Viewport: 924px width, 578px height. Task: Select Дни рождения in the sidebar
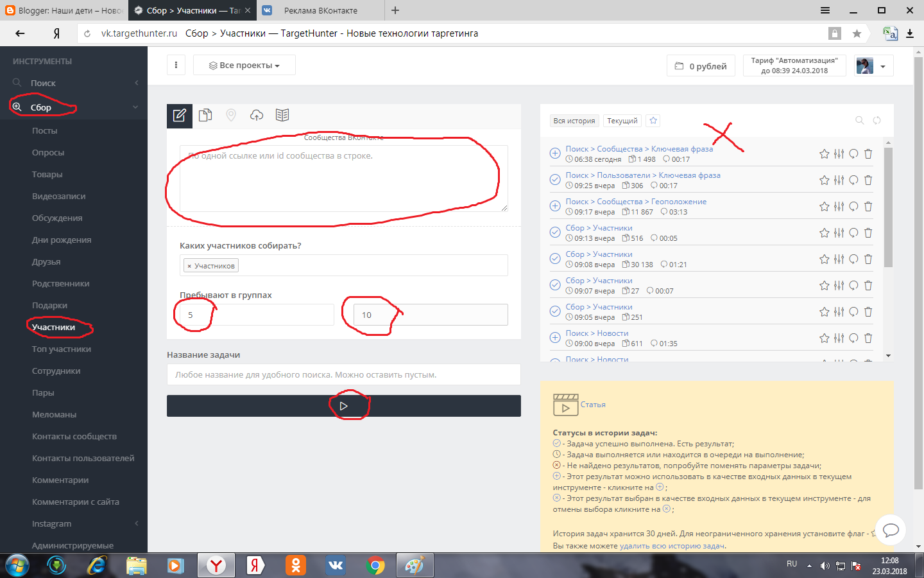point(62,240)
